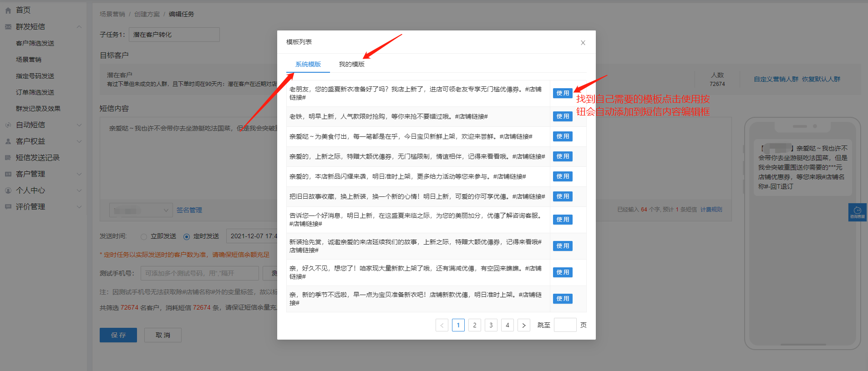Click the 保存 button
The image size is (868, 371).
point(118,335)
